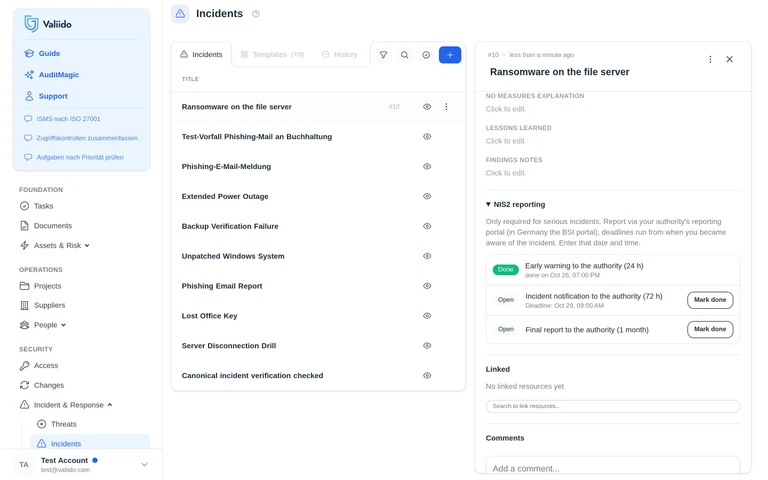Add a new incident with plus button

tap(450, 55)
